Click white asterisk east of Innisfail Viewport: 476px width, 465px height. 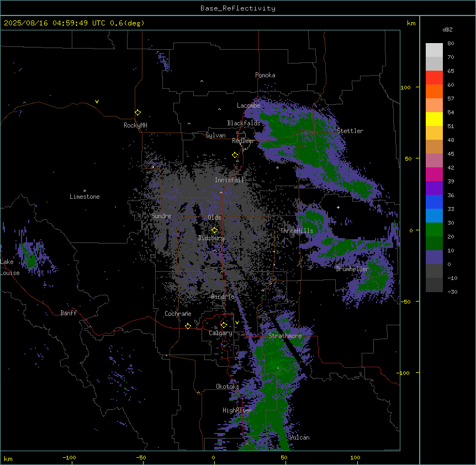click(x=277, y=167)
